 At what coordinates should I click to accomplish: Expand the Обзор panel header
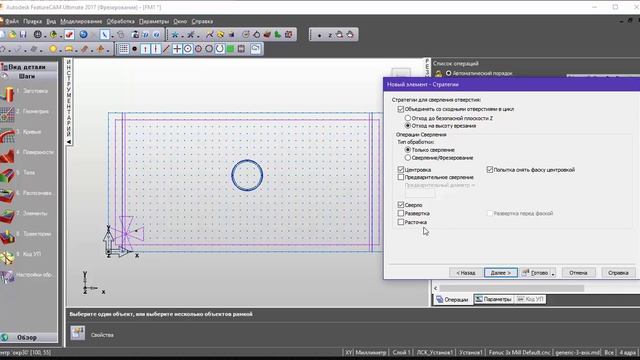[29, 338]
